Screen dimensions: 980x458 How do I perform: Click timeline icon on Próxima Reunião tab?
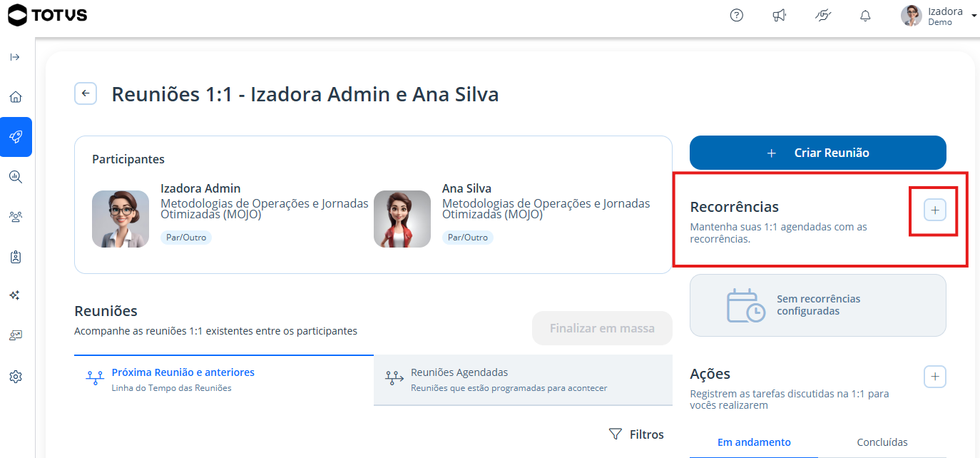coord(95,379)
